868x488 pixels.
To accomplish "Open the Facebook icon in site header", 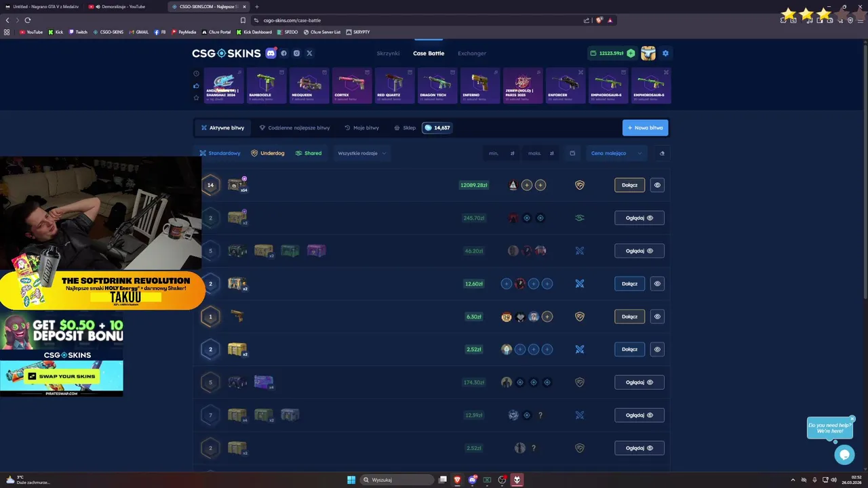I will pos(283,53).
